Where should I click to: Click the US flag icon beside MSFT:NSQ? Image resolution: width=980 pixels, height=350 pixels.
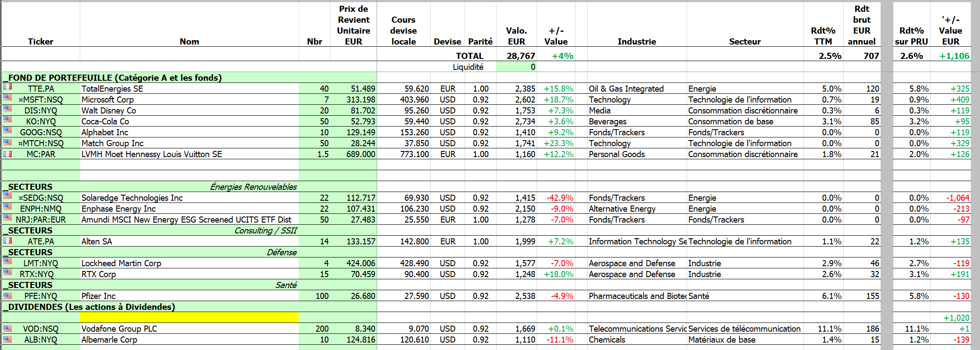(x=7, y=97)
